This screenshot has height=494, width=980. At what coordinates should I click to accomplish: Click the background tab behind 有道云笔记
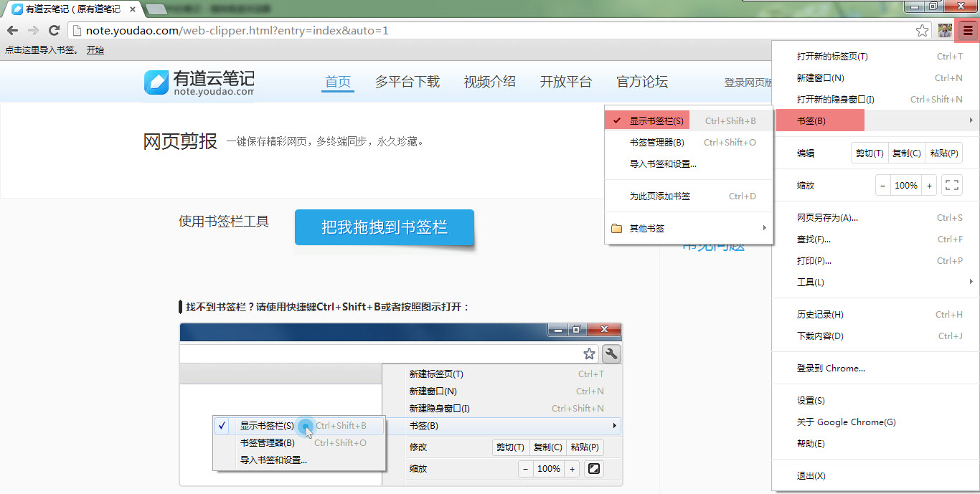156,9
